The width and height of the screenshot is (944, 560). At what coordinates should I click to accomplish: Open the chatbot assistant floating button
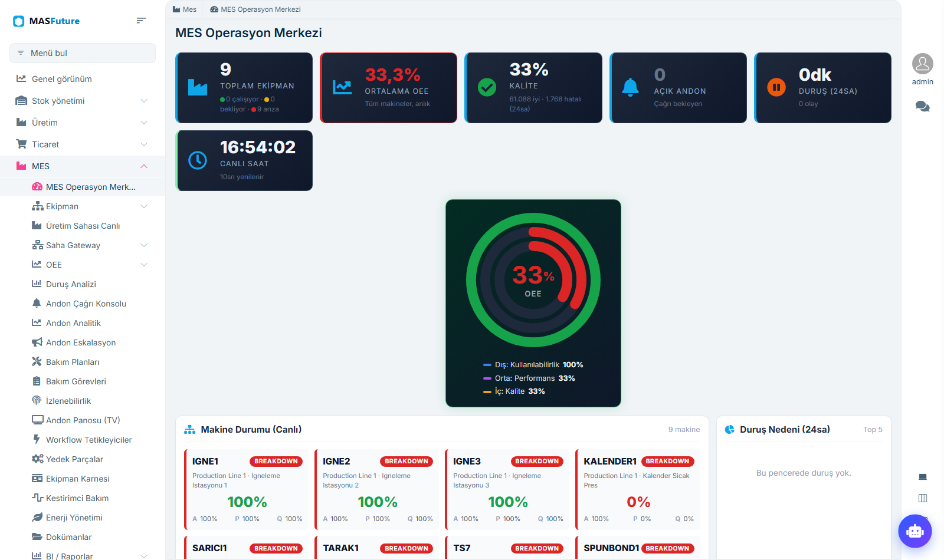pos(915,531)
